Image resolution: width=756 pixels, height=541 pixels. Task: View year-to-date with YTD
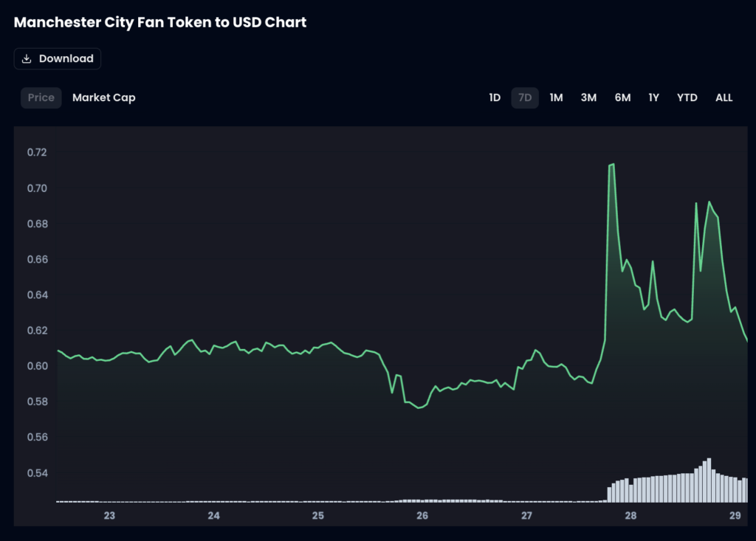[687, 97]
